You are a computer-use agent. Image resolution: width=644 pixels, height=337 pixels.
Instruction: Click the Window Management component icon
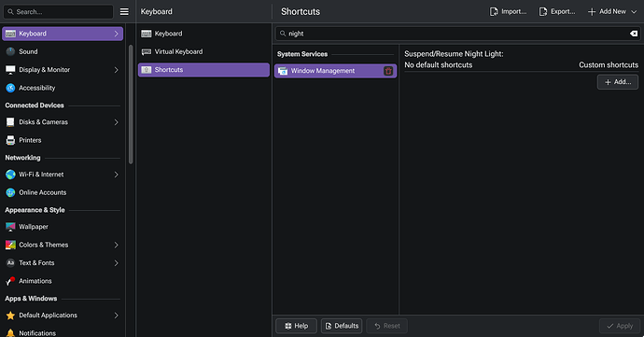(283, 71)
